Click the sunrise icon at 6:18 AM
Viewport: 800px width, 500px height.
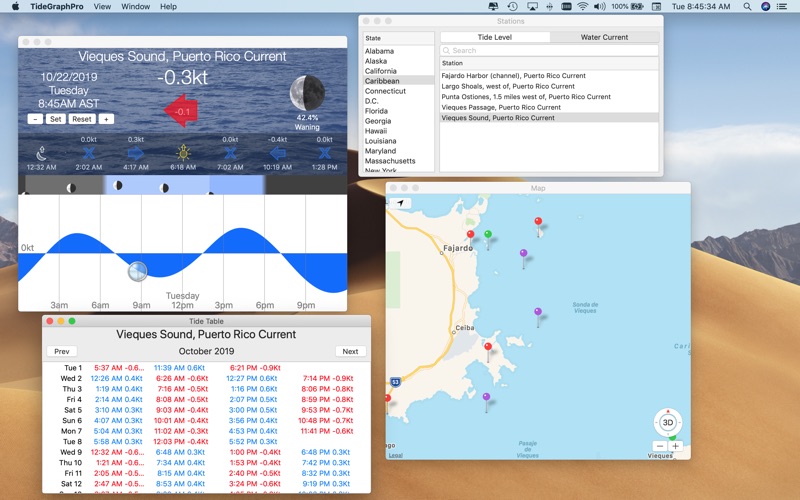click(x=183, y=153)
